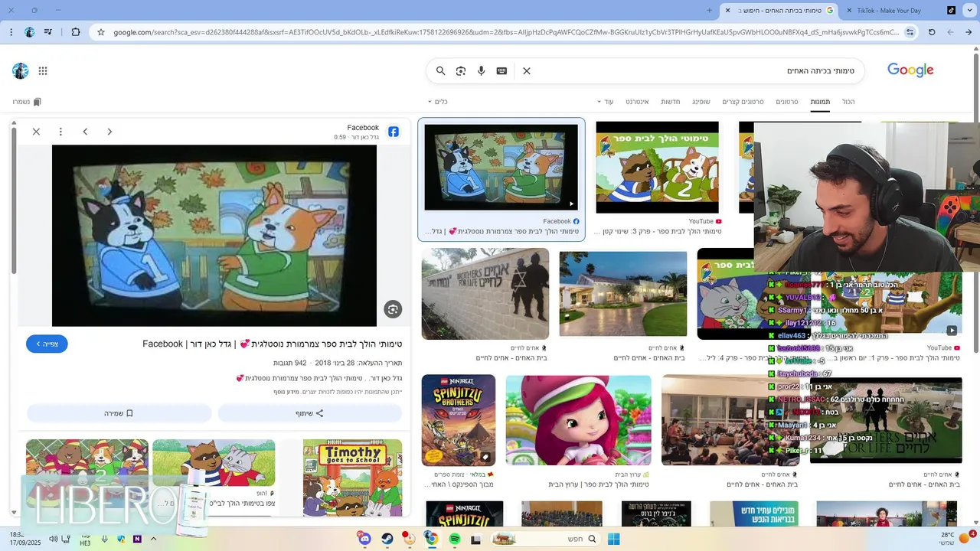Open the preview title link ending in Facebook
980x551 pixels.
pos(273,344)
